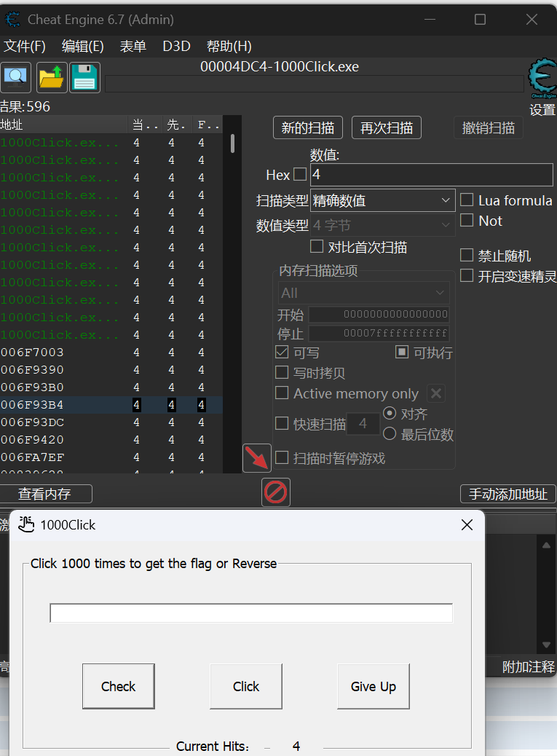
Task: Click the 手动添加地址 button
Action: click(508, 494)
